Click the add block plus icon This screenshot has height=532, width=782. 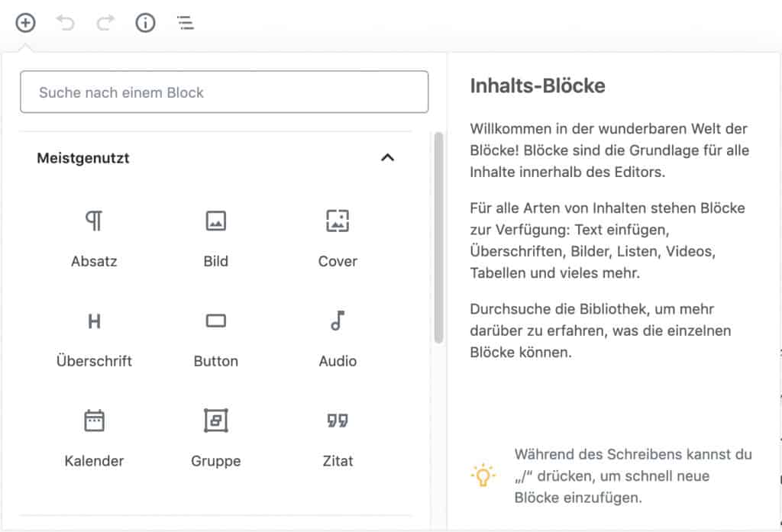pyautogui.click(x=25, y=22)
